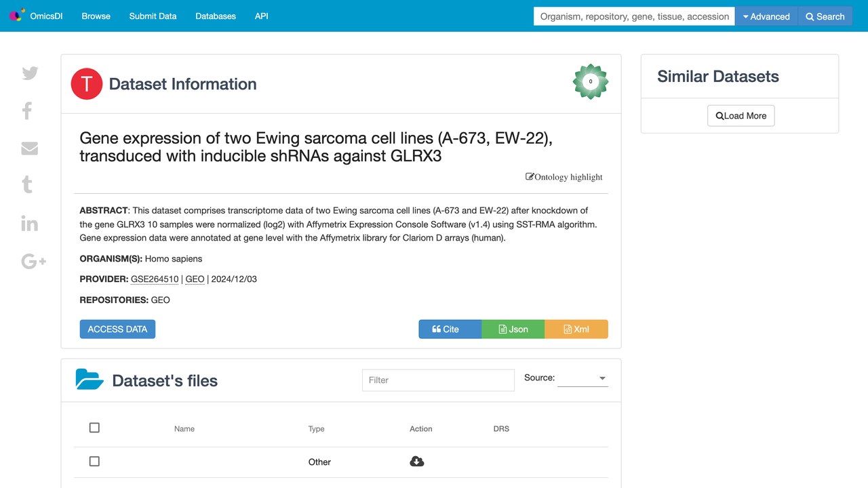
Task: Open the API menu item
Action: click(x=261, y=16)
